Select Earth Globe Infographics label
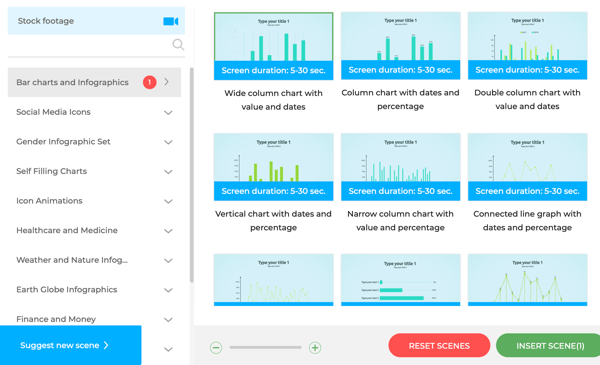 point(67,290)
